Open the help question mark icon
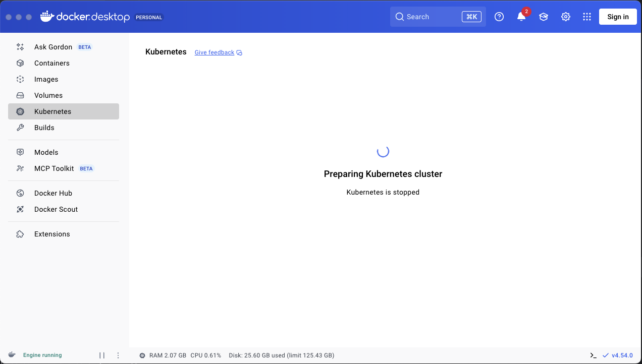 tap(499, 17)
